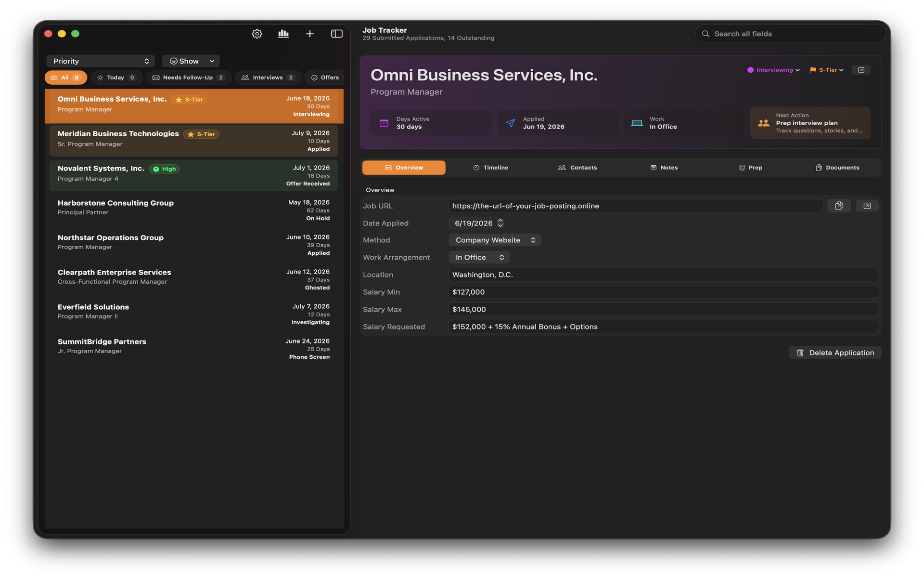This screenshot has width=924, height=578.
Task: Click the Location field with Washington, D.C.
Action: tap(663, 275)
